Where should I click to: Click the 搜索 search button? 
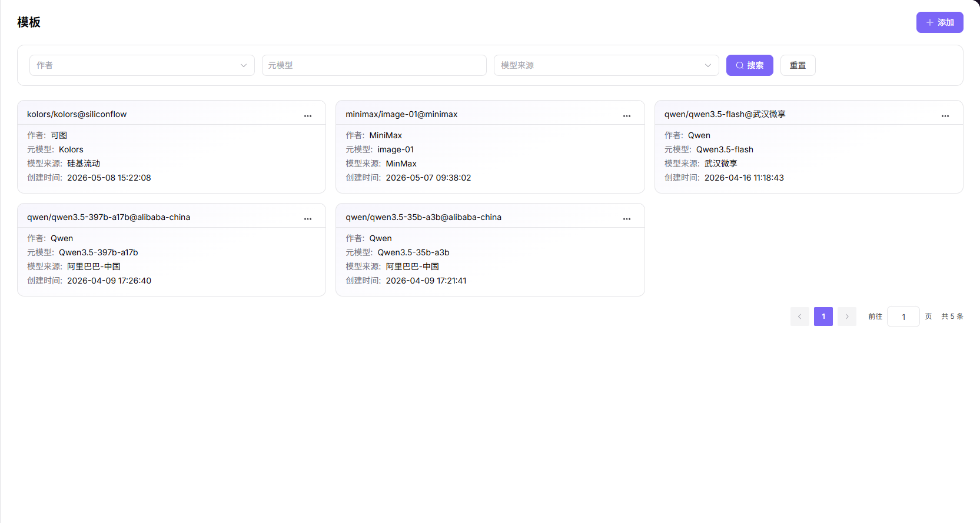click(x=749, y=65)
